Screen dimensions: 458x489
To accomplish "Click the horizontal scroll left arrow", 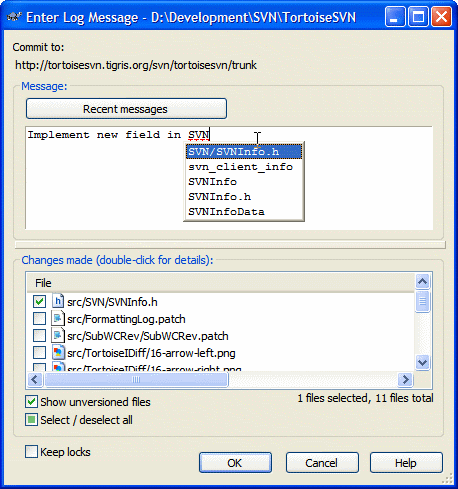I will click(x=35, y=379).
